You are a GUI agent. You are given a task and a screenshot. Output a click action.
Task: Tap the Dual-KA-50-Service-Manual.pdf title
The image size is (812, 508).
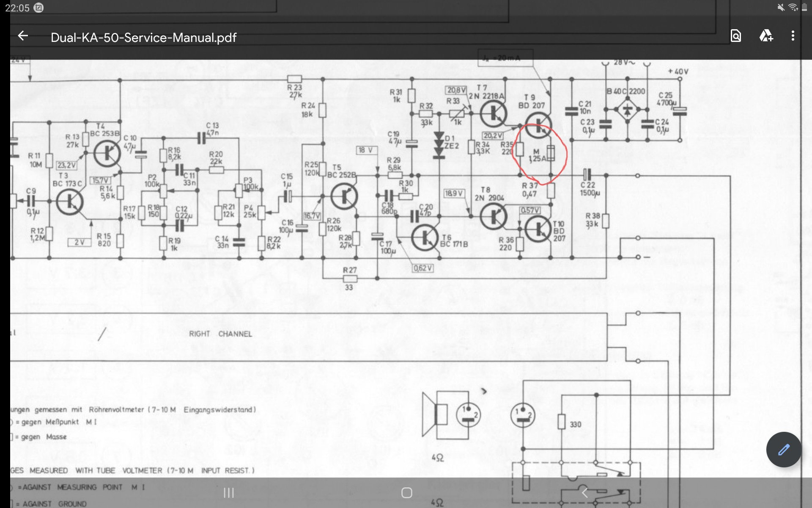[x=143, y=38]
